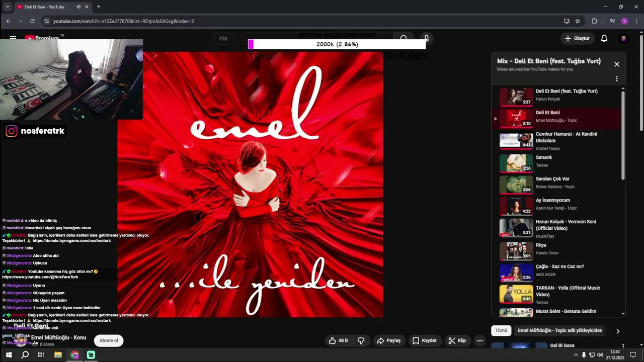Open Chrome extensions puzzle icon

(595, 21)
